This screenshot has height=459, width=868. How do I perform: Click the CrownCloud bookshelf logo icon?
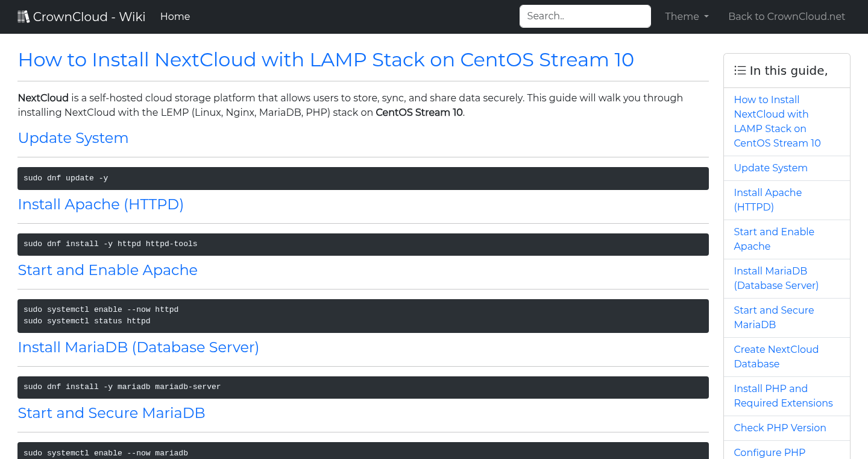[24, 16]
